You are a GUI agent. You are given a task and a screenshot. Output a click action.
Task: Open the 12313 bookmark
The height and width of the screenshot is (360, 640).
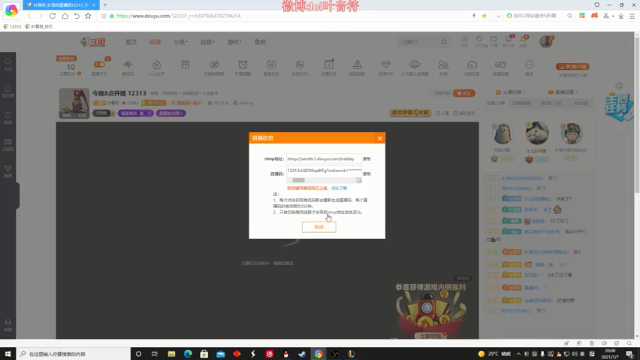(x=12, y=27)
